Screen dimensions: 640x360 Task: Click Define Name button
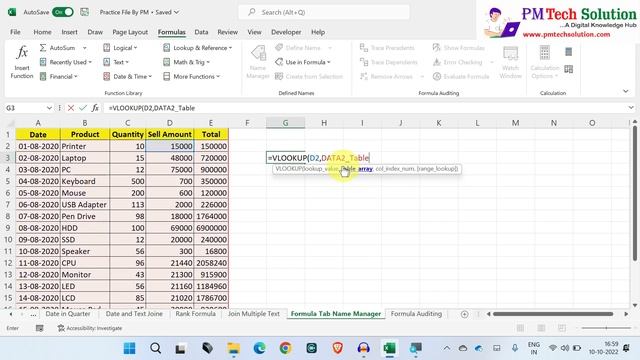(298, 48)
